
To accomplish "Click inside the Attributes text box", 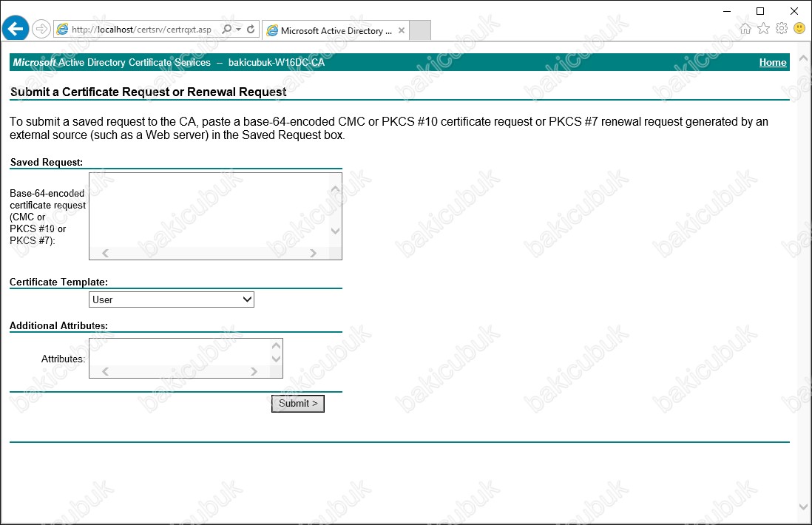I will click(179, 352).
